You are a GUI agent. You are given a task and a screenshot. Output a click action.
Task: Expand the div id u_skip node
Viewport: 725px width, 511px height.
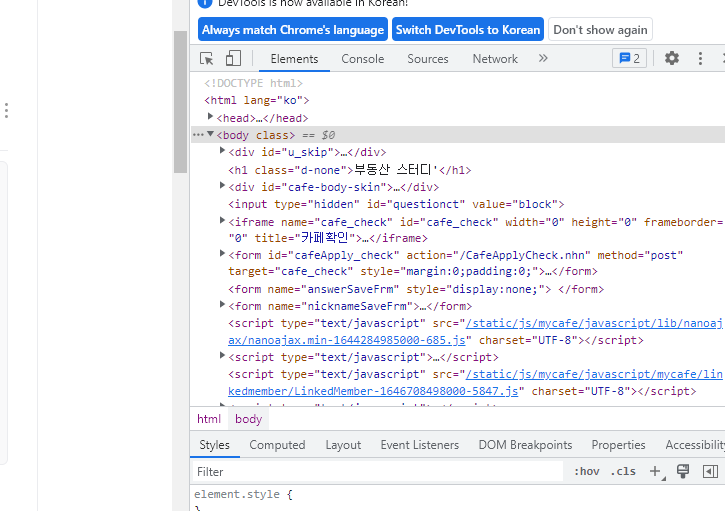pyautogui.click(x=222, y=150)
